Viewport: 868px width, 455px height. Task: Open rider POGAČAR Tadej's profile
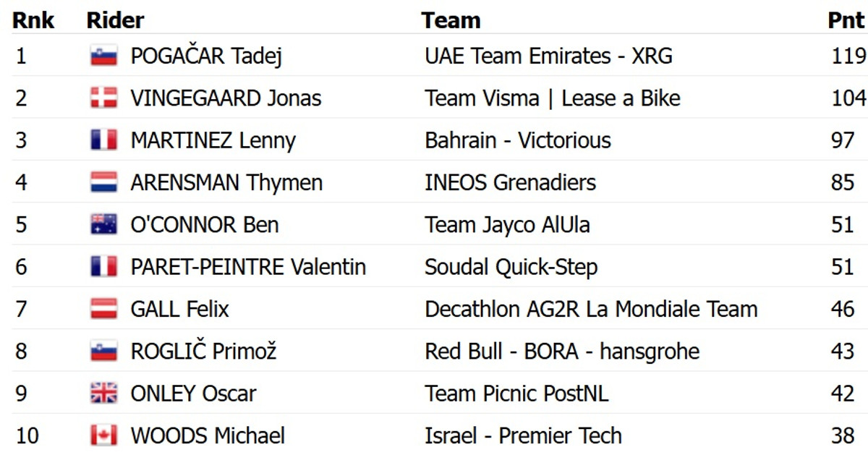[x=205, y=56]
